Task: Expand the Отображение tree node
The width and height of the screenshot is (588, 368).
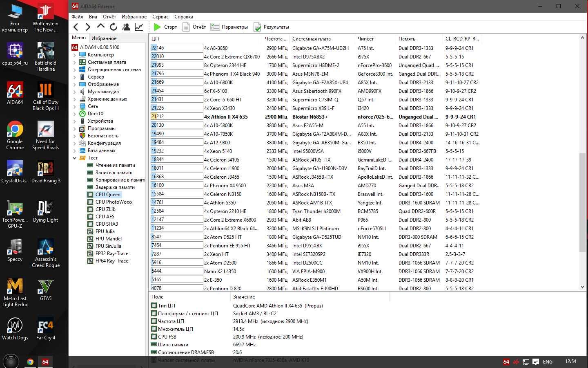Action: coord(75,84)
